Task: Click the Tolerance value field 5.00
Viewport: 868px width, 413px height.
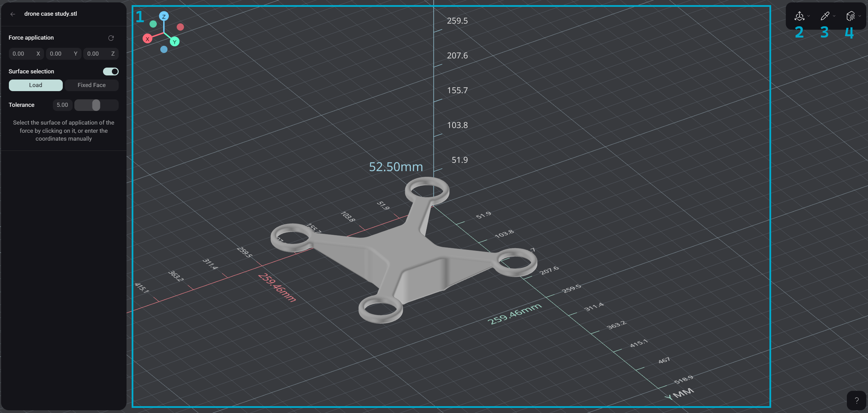Action: pyautogui.click(x=62, y=105)
